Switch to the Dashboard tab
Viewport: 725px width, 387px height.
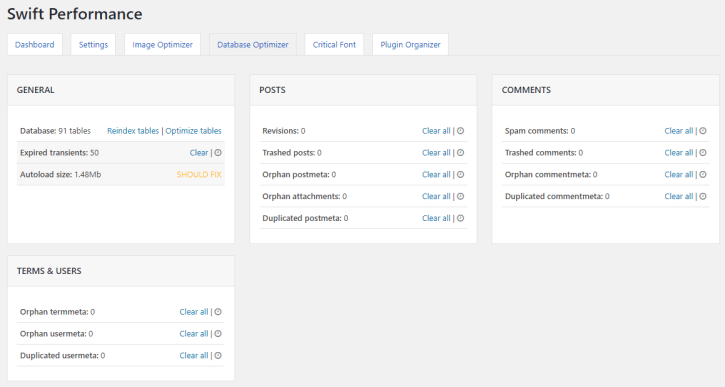(35, 44)
